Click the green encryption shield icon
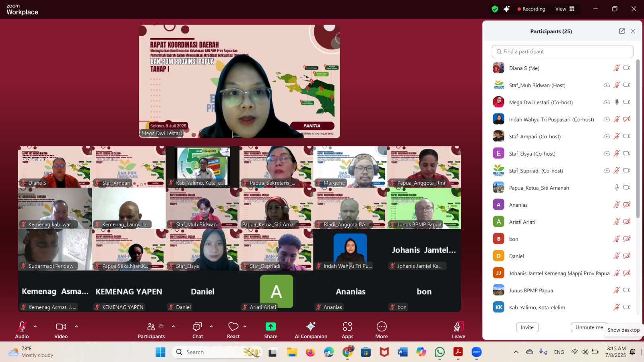The width and height of the screenshot is (644, 362). pyautogui.click(x=495, y=9)
